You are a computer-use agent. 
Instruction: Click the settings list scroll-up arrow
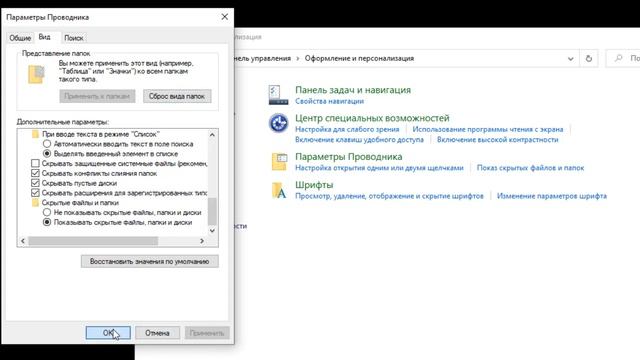click(212, 135)
